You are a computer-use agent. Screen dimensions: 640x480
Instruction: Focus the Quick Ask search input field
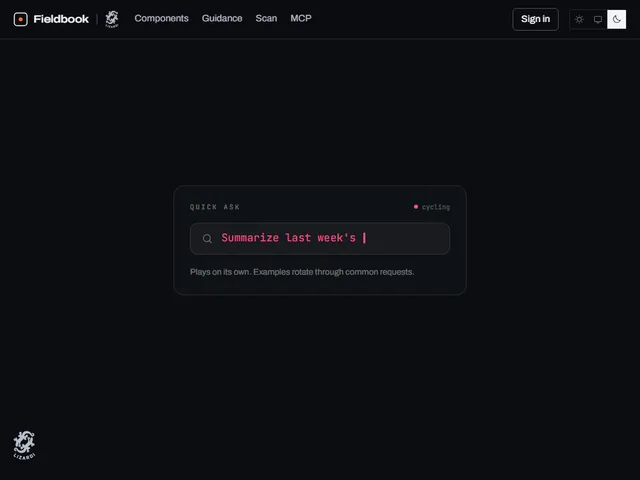pos(320,238)
